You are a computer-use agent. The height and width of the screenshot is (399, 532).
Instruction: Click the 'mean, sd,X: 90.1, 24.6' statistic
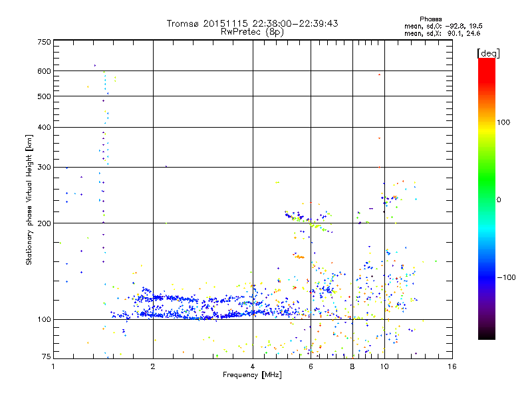(442, 33)
